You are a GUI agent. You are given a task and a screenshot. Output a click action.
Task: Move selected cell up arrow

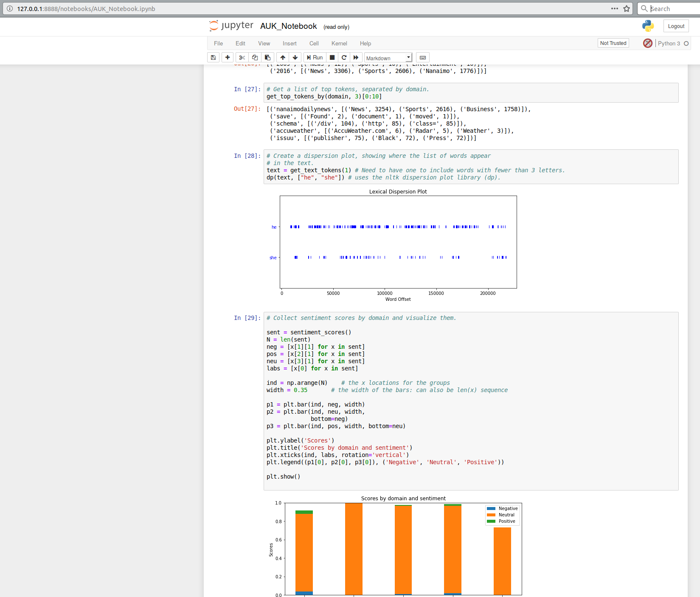pos(283,58)
